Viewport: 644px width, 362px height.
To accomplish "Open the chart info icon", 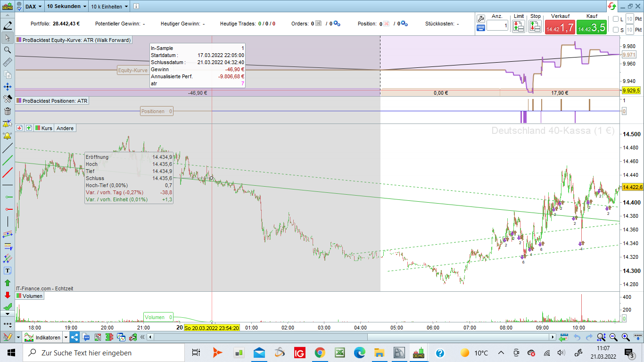I will point(135,7).
